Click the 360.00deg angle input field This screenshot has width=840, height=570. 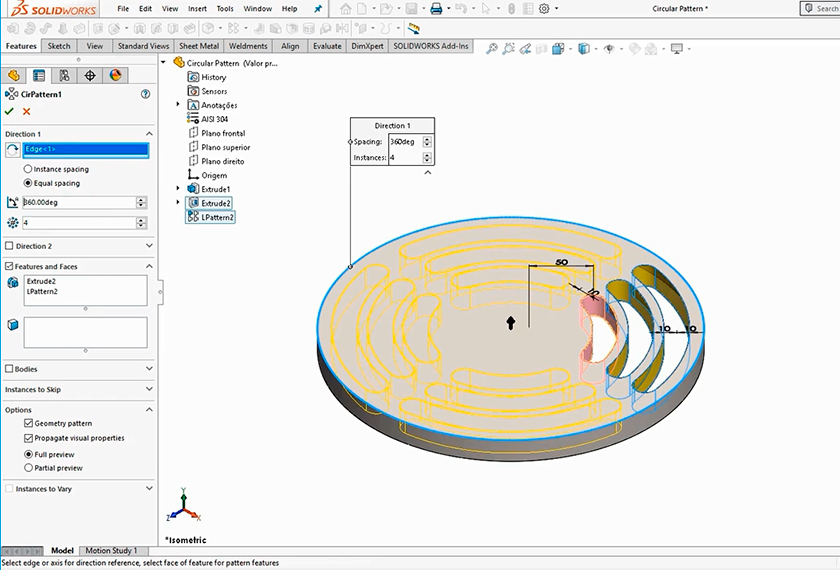tap(78, 202)
